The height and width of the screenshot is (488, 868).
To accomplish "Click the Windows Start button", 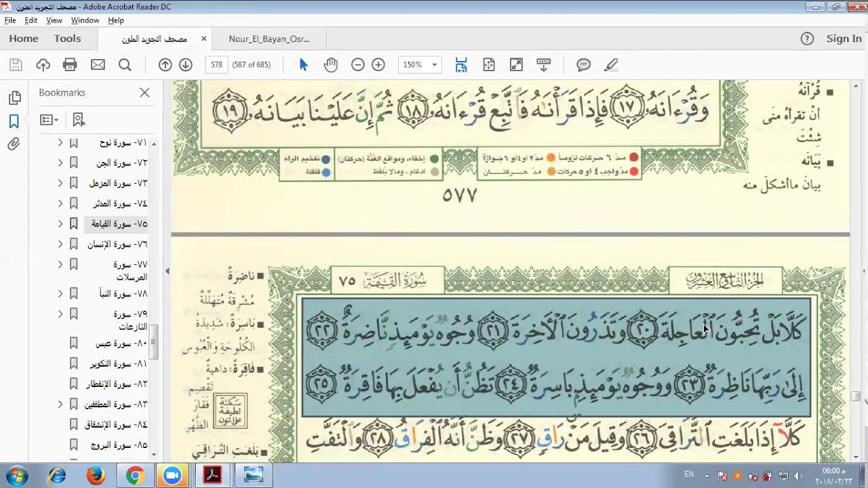I will coord(16,475).
